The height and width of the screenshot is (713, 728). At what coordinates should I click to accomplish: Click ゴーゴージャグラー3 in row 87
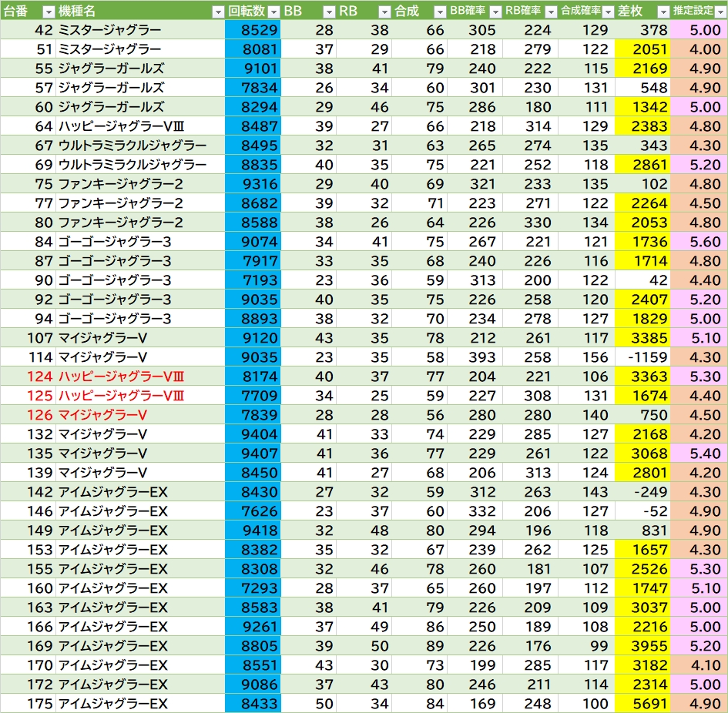(140, 261)
